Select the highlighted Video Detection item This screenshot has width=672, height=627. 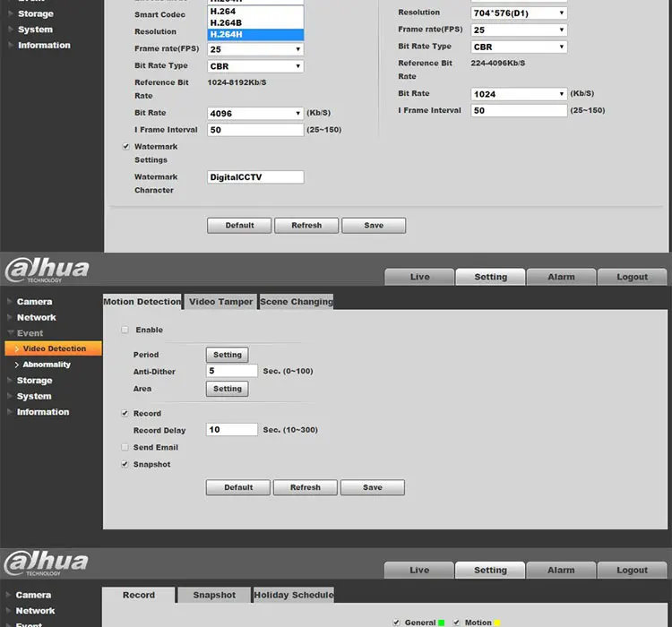(x=54, y=348)
